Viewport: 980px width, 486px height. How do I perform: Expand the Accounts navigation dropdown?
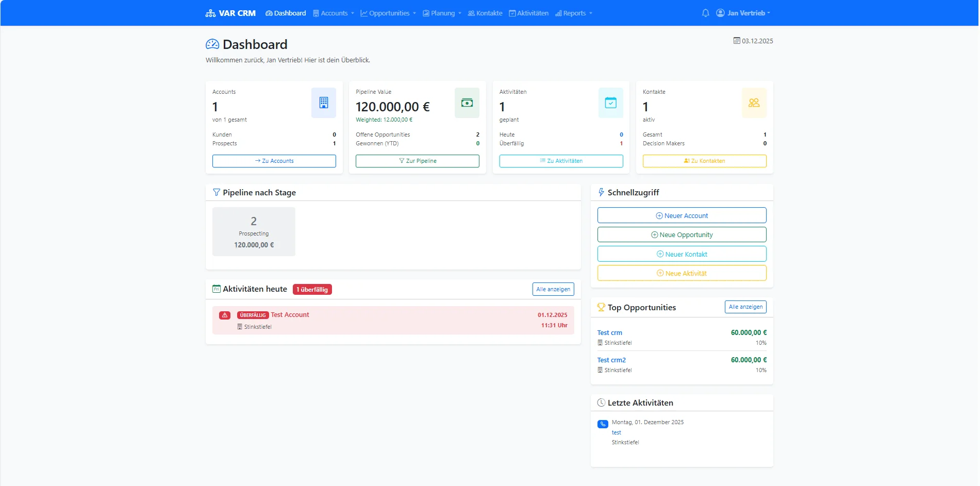point(334,13)
